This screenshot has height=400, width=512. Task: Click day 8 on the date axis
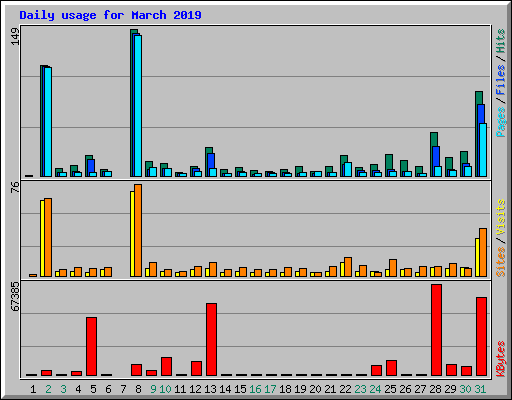tap(138, 389)
